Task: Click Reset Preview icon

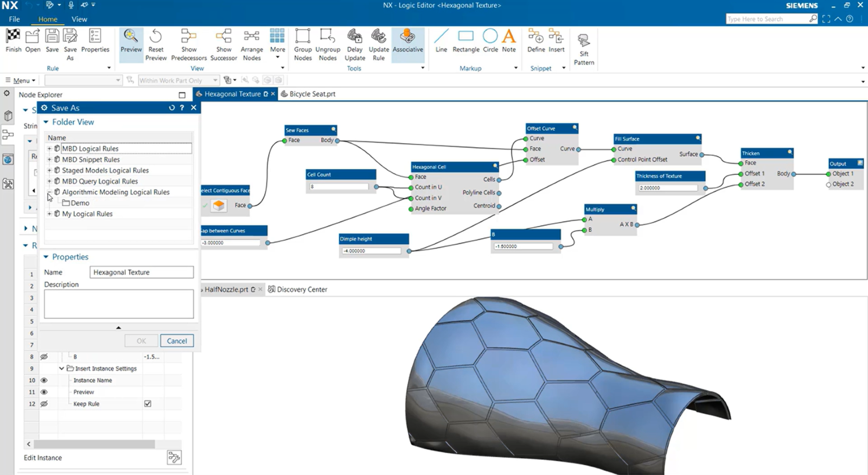Action: pyautogui.click(x=156, y=36)
